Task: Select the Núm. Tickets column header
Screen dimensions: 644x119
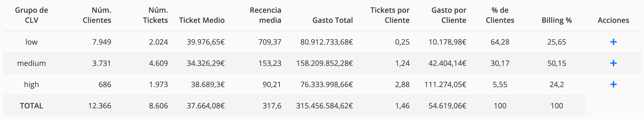Action: pos(156,15)
